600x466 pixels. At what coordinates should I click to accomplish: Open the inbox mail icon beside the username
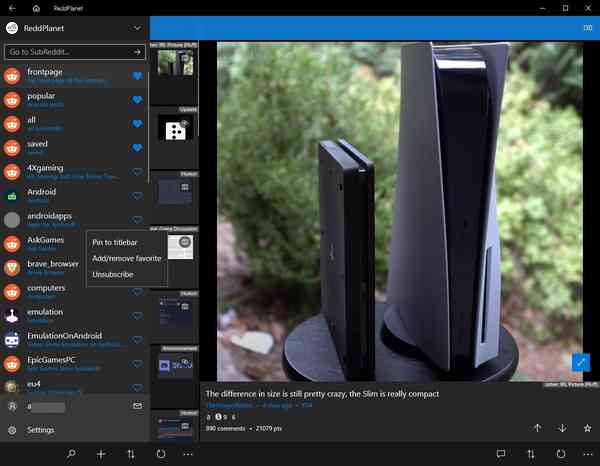pos(137,406)
